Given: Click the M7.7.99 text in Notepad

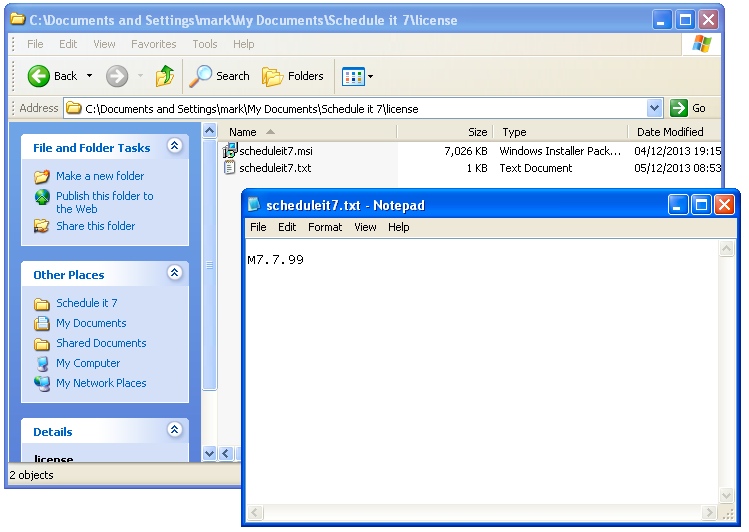Looking at the screenshot, I should (x=276, y=260).
